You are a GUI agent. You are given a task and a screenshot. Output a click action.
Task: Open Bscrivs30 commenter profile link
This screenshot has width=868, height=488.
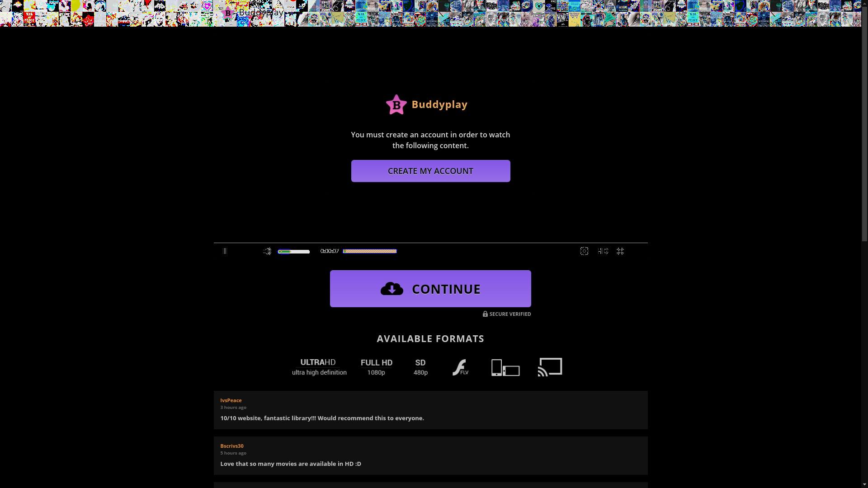pos(232,446)
